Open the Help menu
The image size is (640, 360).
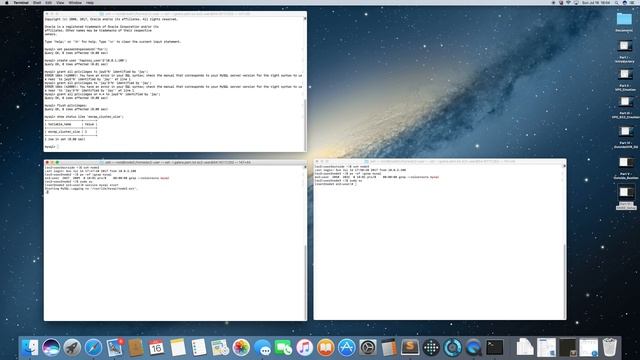(x=90, y=2)
